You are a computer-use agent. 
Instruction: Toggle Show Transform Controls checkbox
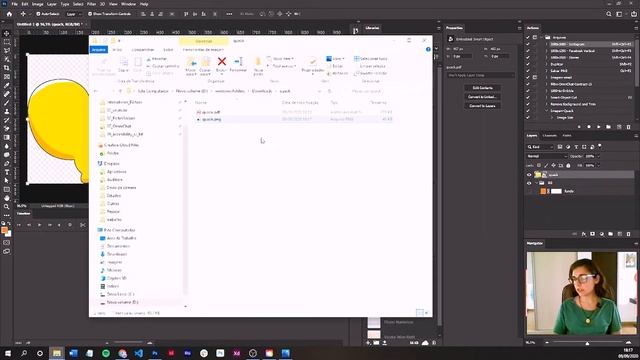[x=90, y=14]
